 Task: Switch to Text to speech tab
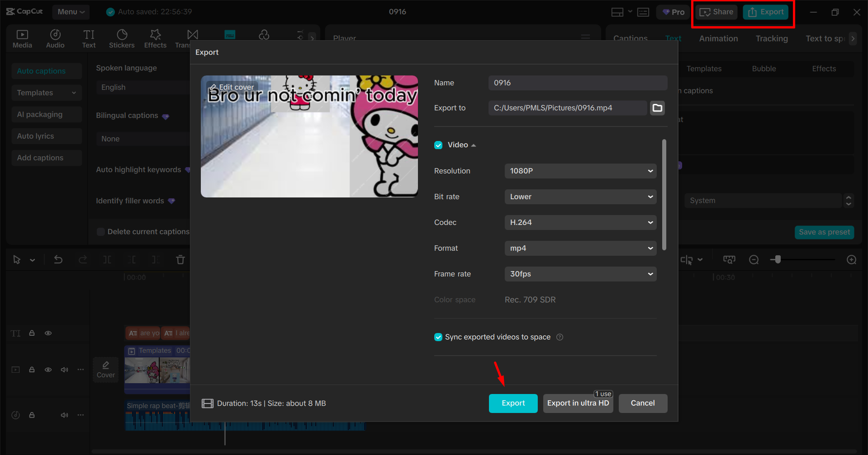(x=825, y=38)
